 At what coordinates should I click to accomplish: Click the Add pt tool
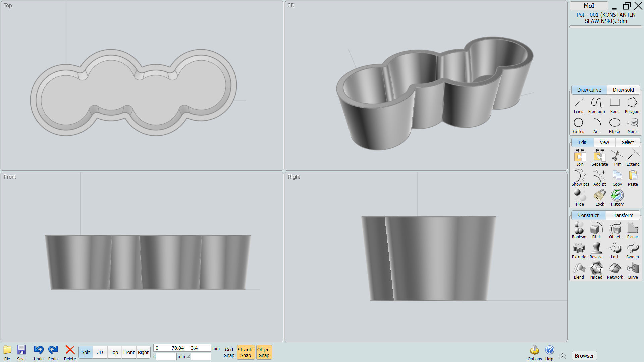pyautogui.click(x=600, y=178)
